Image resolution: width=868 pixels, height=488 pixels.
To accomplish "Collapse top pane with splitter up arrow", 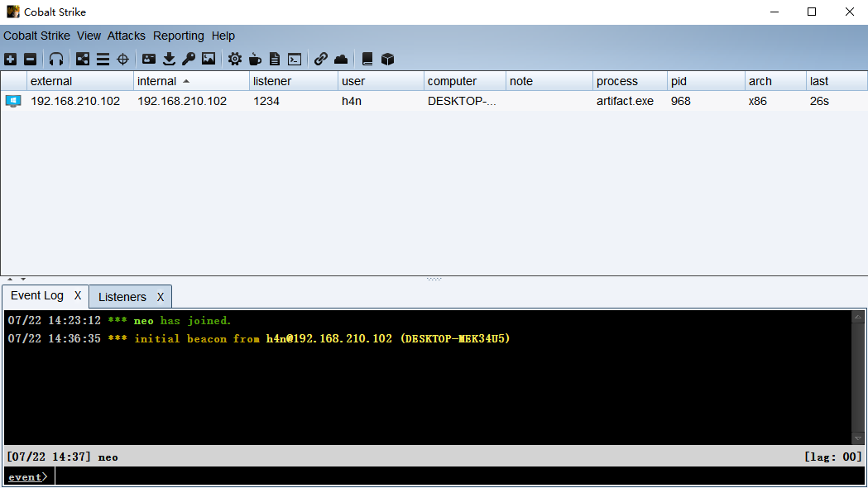I will click(10, 279).
